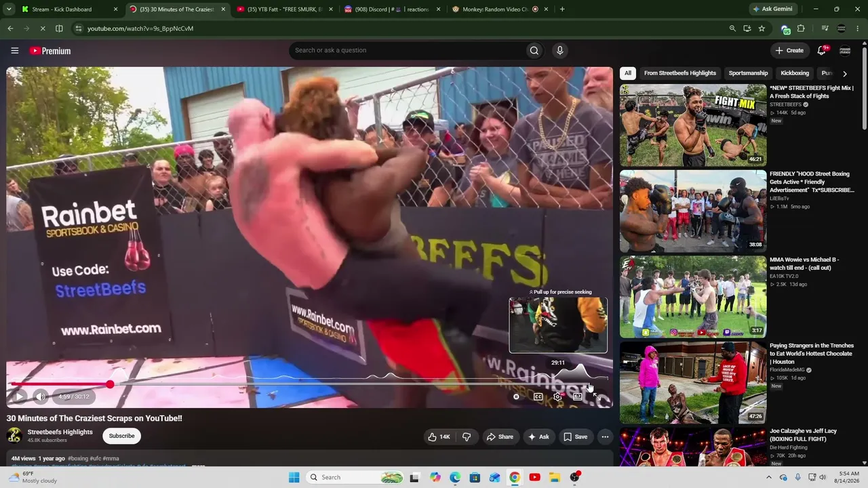Open the YouTube guide hamburger menu
868x488 pixels.
coord(14,51)
